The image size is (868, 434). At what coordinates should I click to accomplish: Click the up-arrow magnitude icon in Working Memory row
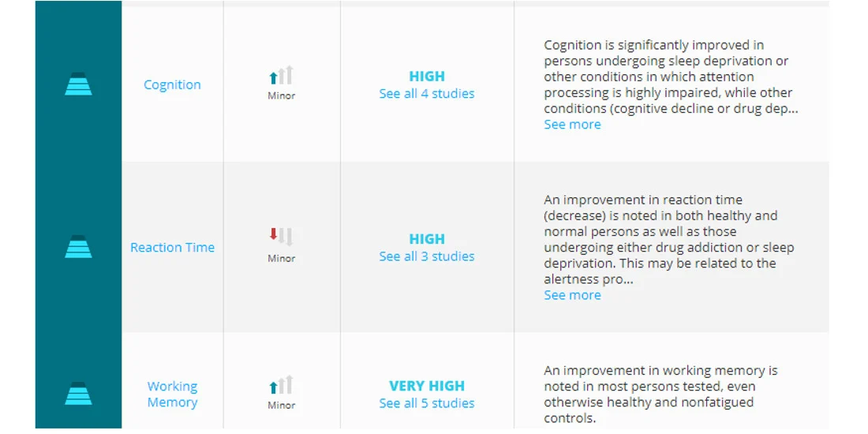click(281, 385)
